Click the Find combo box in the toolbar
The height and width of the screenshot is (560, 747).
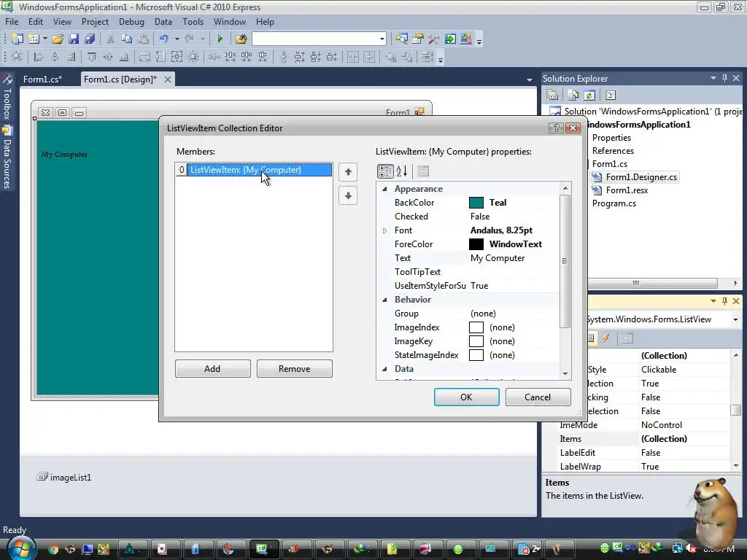[318, 39]
